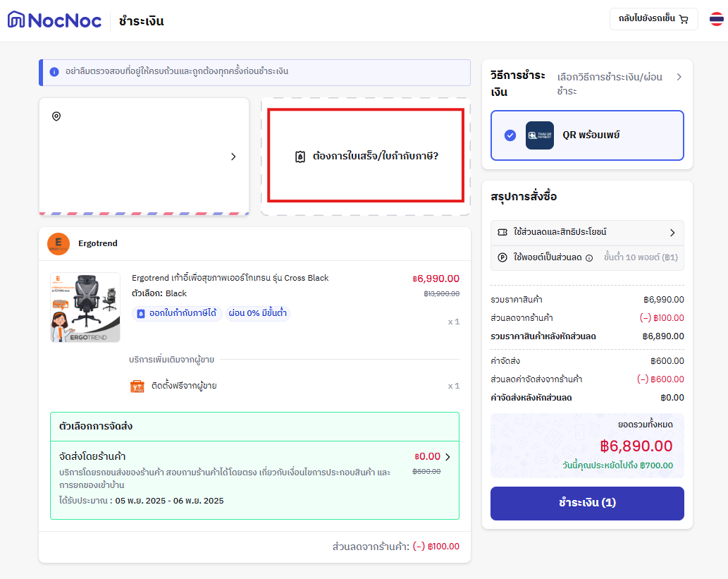
Task: Click the ผ่อน 0% มีขั้นต่ำ tag
Action: click(258, 313)
